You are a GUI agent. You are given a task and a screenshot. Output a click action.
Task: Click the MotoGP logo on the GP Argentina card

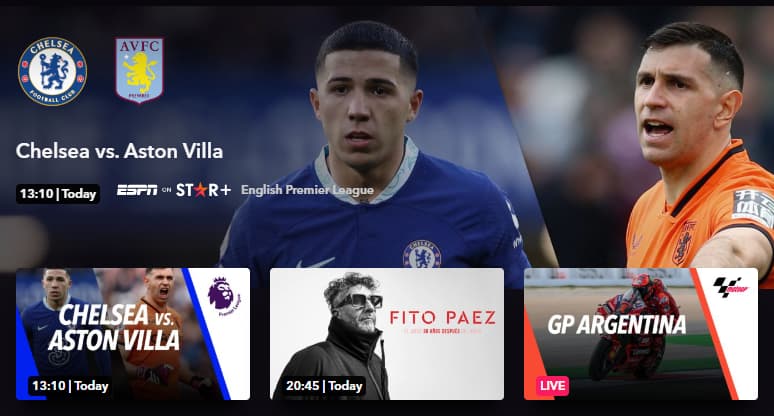pyautogui.click(x=731, y=287)
